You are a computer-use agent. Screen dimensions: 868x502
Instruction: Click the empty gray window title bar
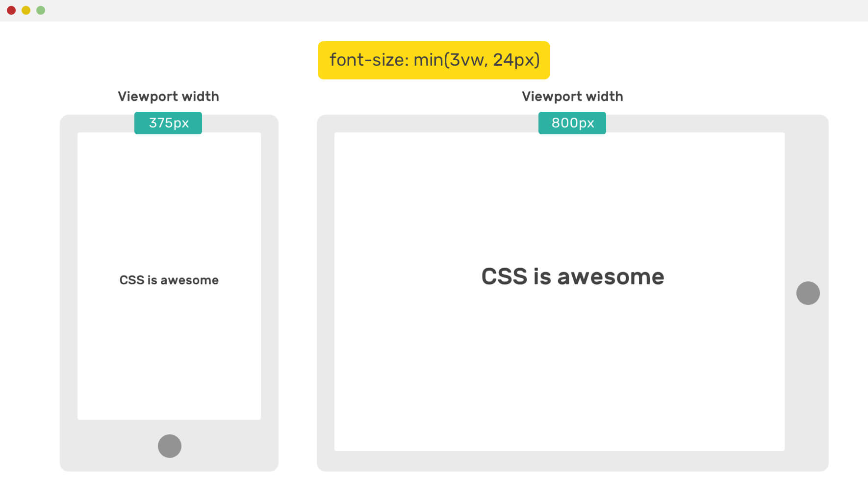[441, 10]
